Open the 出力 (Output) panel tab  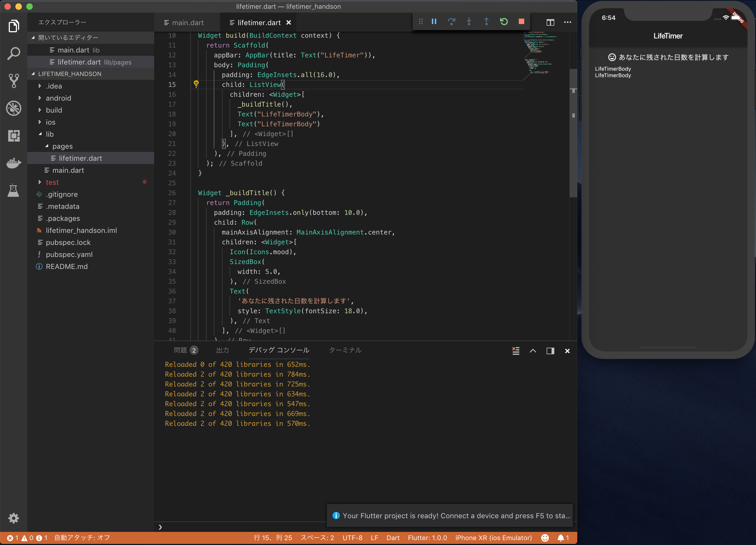pyautogui.click(x=222, y=350)
